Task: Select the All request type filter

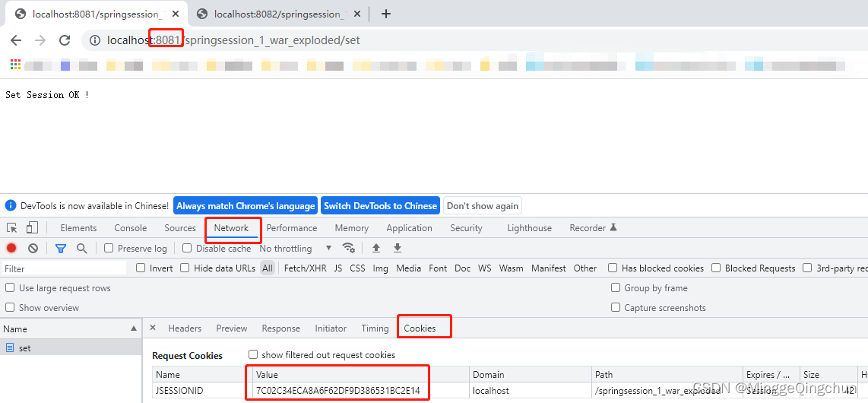Action: [x=268, y=268]
